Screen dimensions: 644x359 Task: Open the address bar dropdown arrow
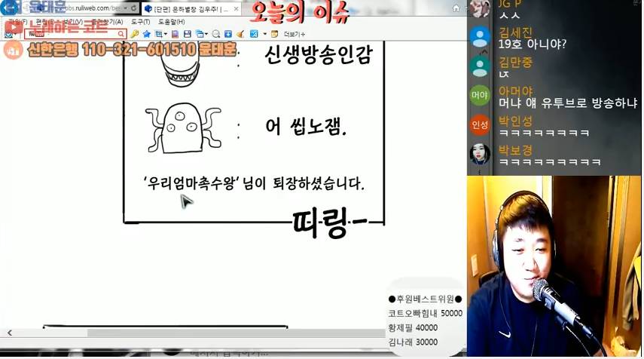(x=125, y=8)
